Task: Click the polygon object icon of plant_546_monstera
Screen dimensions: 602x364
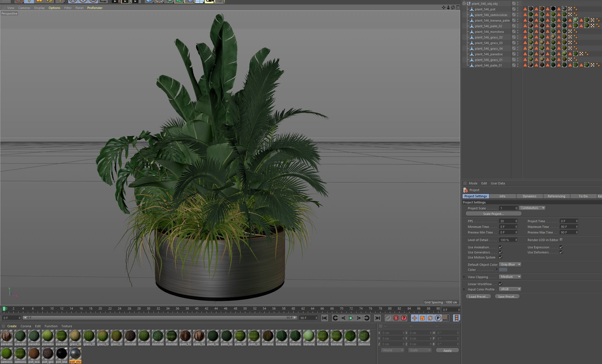Action: pyautogui.click(x=472, y=32)
